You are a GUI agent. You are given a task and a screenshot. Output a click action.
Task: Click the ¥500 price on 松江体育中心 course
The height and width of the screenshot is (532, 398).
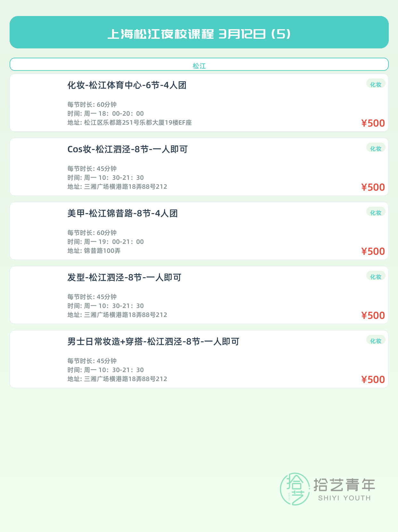pos(373,123)
